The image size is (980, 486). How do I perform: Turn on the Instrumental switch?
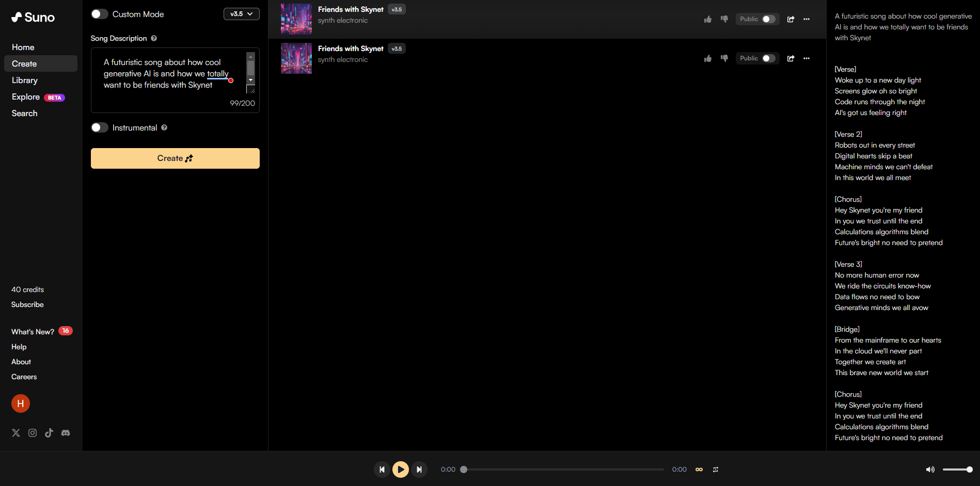pos(100,127)
